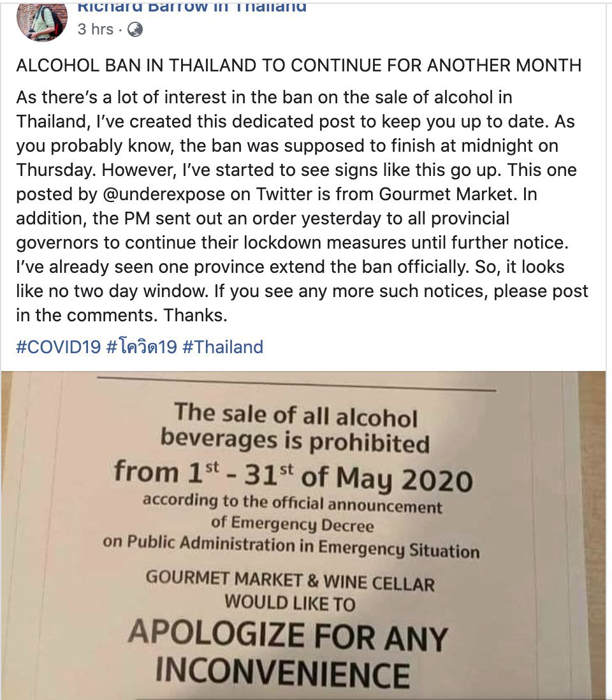Click "The sale of all alcohol" line
Viewport: 612px width, 700px height.
tap(296, 414)
